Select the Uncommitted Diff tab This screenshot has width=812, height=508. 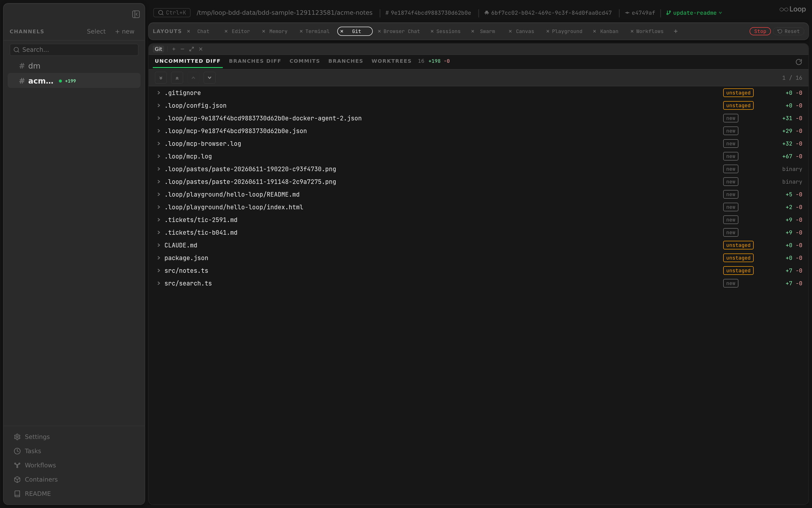tap(188, 61)
